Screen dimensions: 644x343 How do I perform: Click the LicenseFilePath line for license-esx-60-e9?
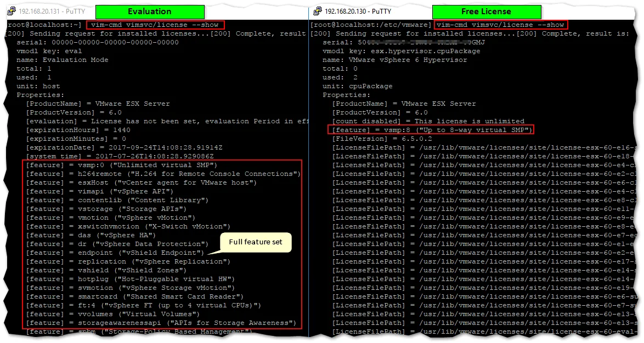click(484, 218)
